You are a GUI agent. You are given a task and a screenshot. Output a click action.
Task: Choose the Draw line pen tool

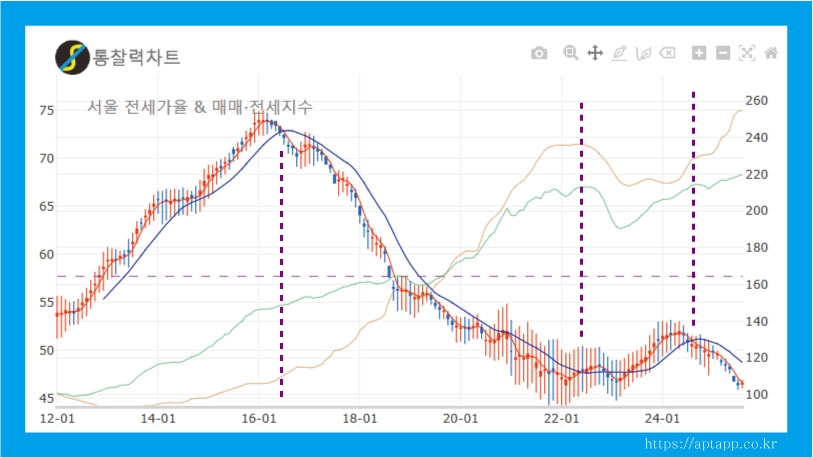pos(620,53)
